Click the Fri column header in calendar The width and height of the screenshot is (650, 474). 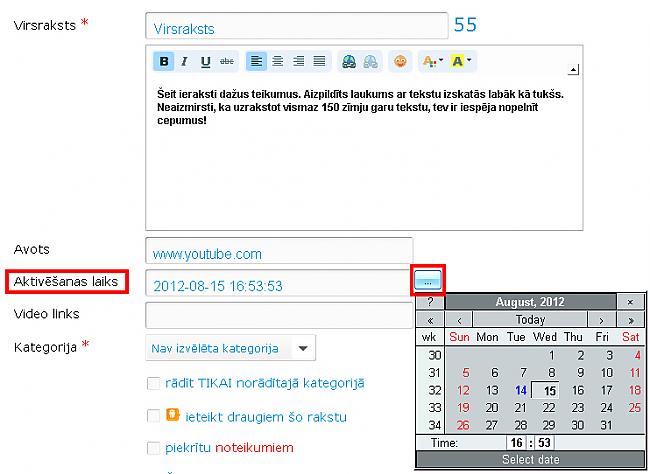[x=601, y=337]
